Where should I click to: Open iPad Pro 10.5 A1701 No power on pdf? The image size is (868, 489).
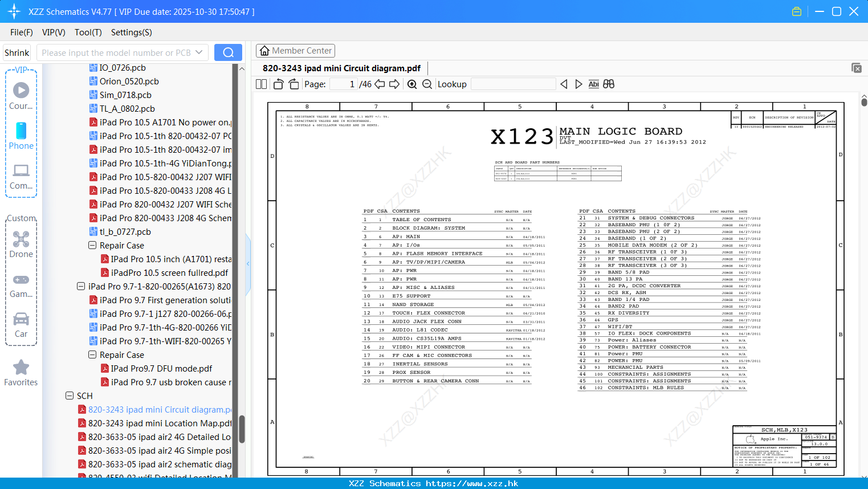click(x=161, y=123)
